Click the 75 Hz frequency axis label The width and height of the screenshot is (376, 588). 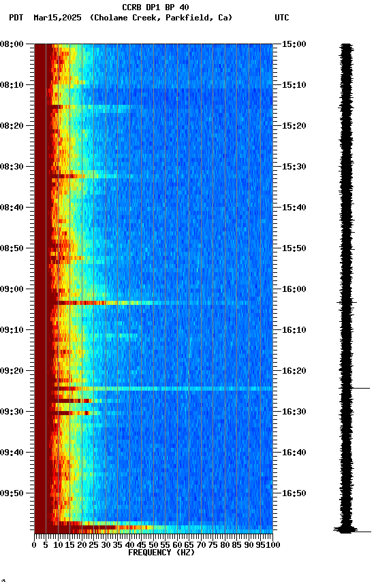point(213,546)
